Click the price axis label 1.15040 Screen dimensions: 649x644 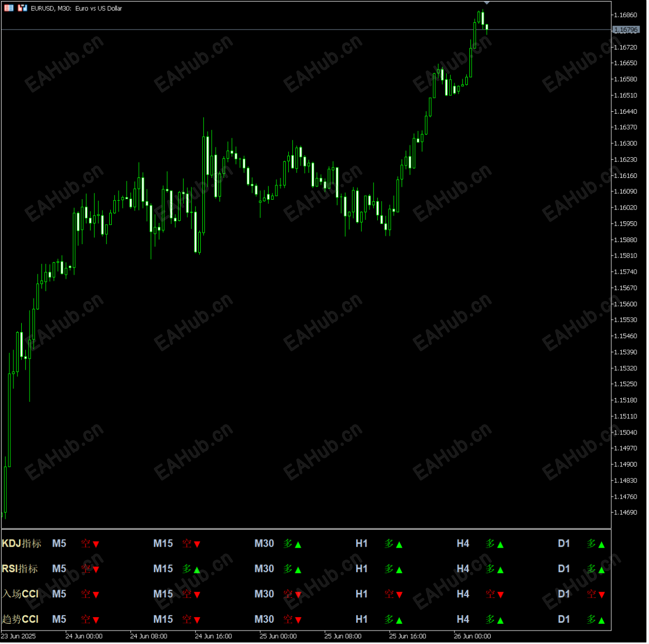pyautogui.click(x=625, y=432)
